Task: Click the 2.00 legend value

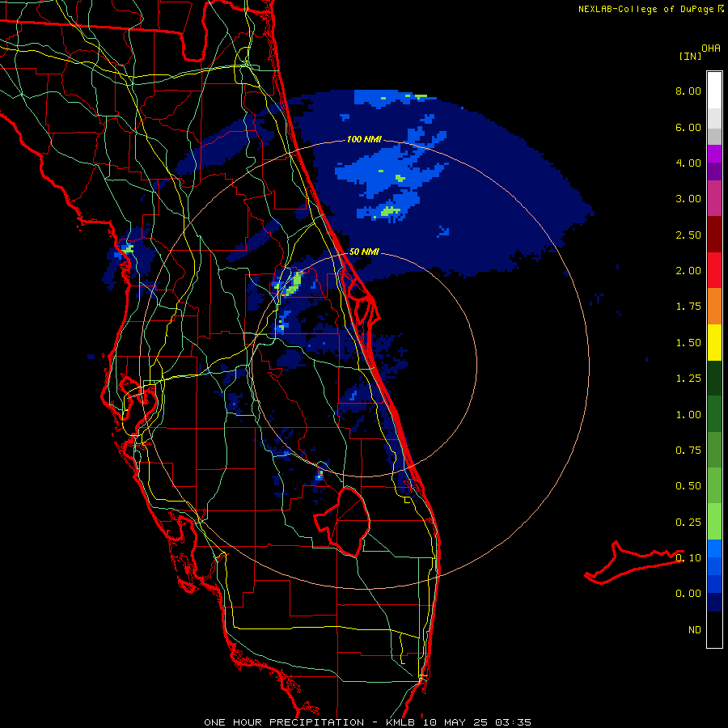Action: pyautogui.click(x=688, y=271)
